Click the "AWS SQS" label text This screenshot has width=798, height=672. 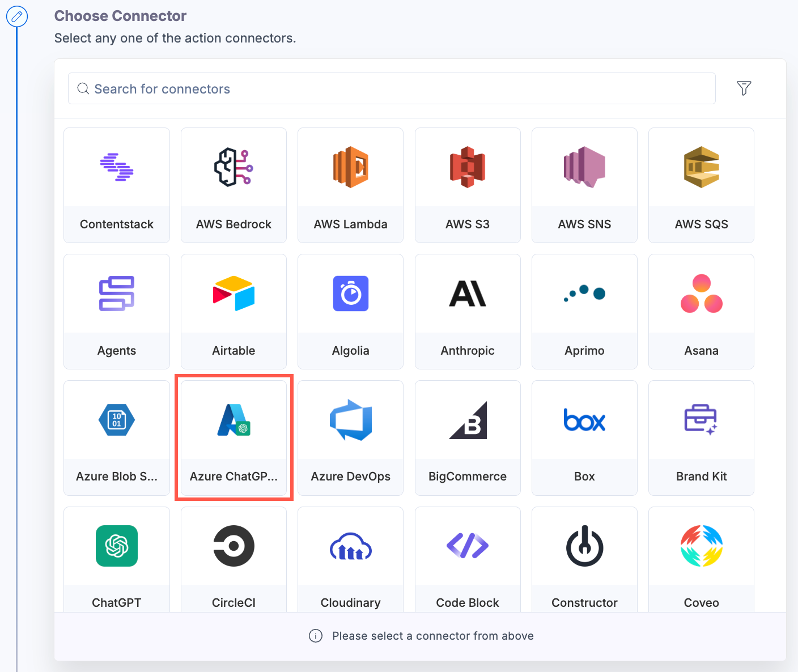click(702, 224)
